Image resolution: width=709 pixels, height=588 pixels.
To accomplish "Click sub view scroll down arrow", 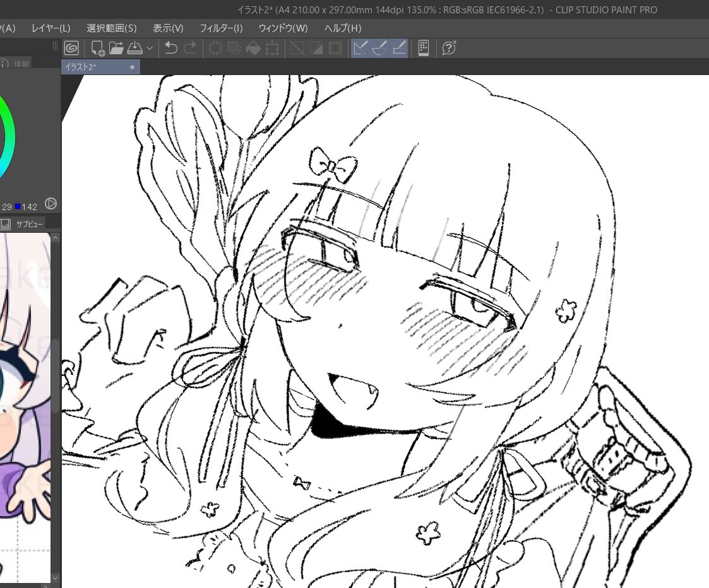I will (x=55, y=578).
